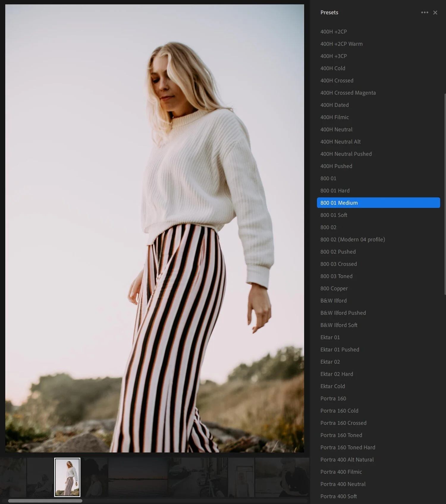Image resolution: width=446 pixels, height=504 pixels.
Task: Open the Presets panel options menu
Action: point(425,12)
